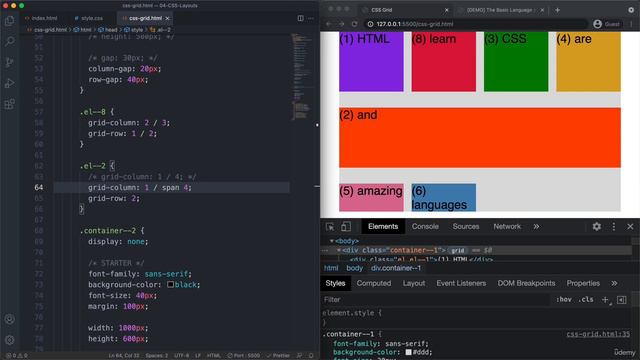Viewport: 640px width, 360px height.
Task: Toggle the computed styles sidebar icon
Action: pyautogui.click(x=622, y=300)
